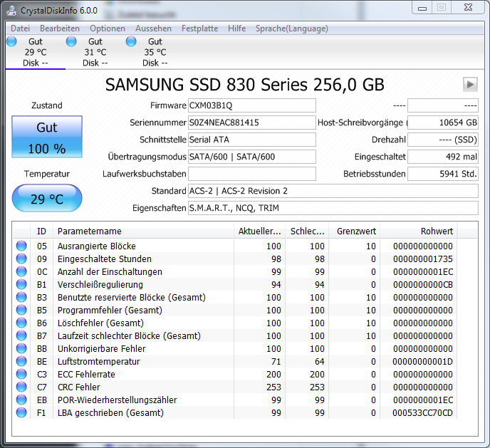
Task: Click status icon for Laufzeit schlechter Blöcke
Action: coord(21,335)
